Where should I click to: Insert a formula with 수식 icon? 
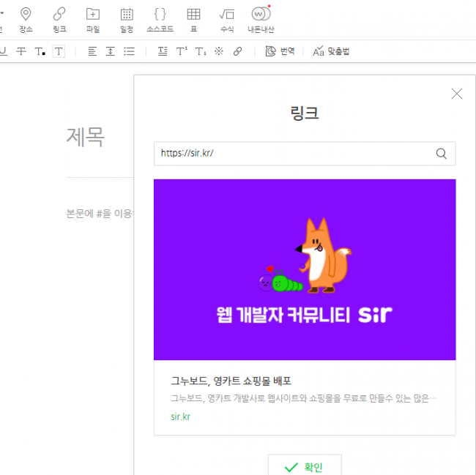[227, 20]
